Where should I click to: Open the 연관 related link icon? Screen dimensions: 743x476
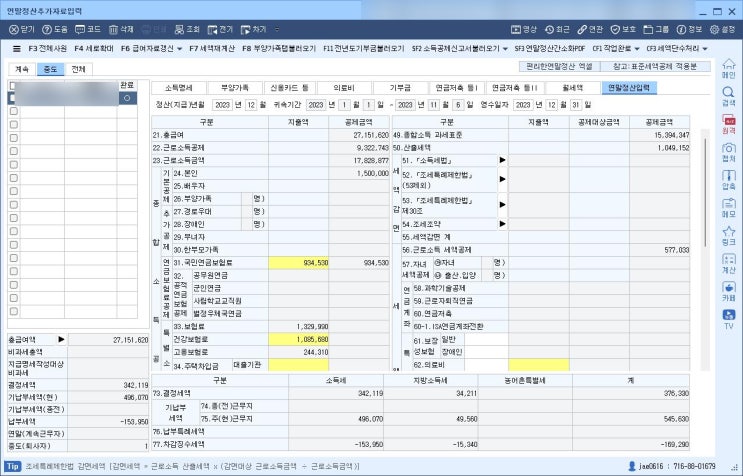pyautogui.click(x=590, y=29)
